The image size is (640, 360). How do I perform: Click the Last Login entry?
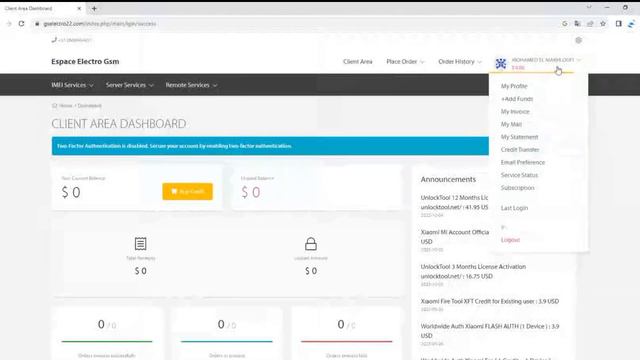[514, 208]
